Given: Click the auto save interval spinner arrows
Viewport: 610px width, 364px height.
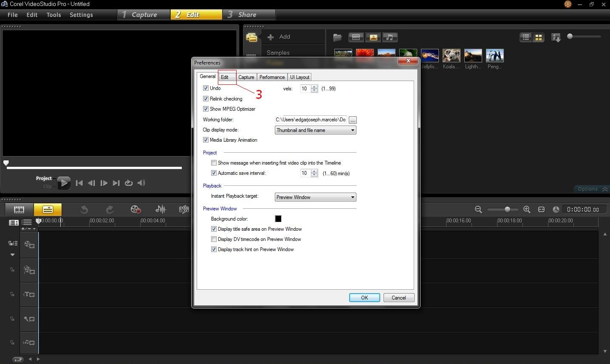Looking at the screenshot, I should 314,173.
